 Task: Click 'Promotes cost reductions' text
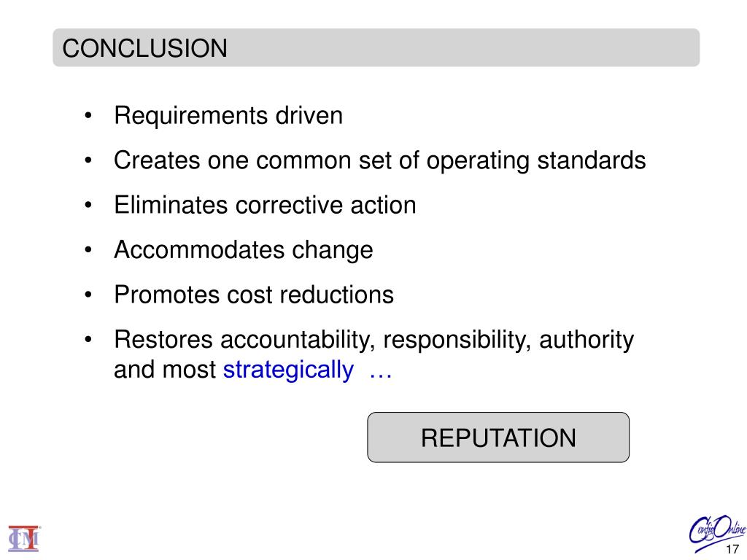click(254, 295)
